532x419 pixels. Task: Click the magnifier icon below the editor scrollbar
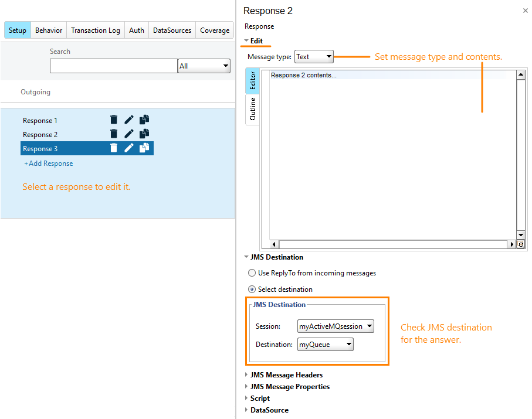pyautogui.click(x=521, y=244)
